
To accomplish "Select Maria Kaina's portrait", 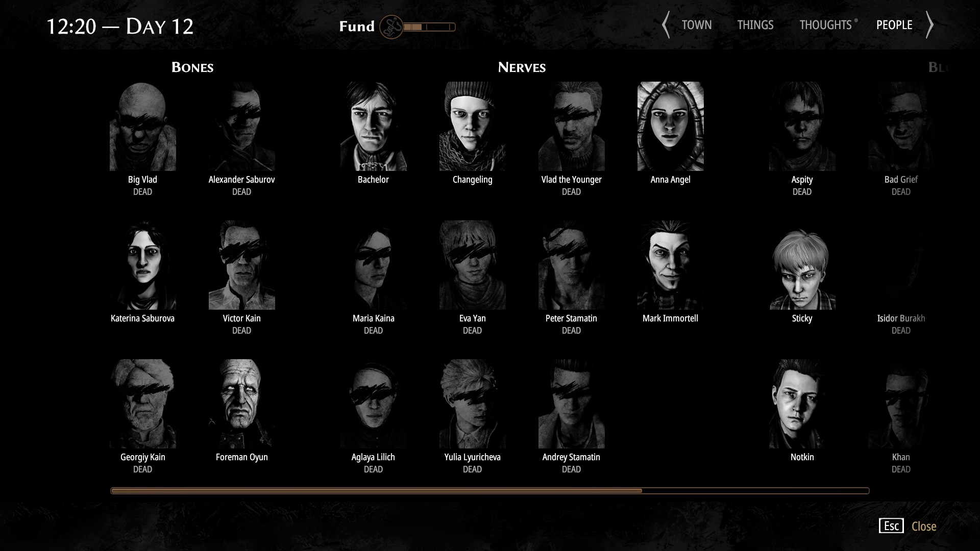I will [x=374, y=265].
